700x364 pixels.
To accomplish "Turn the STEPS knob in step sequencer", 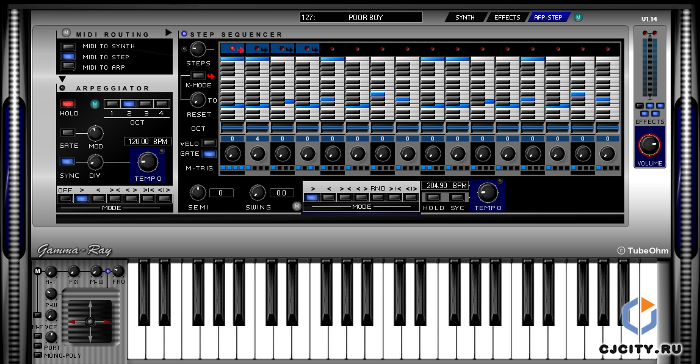I will point(198,49).
